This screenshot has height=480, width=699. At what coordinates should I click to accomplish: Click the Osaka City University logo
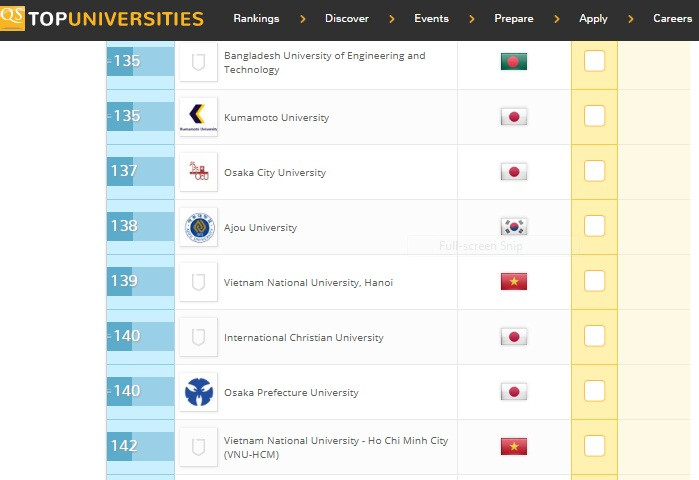point(198,172)
